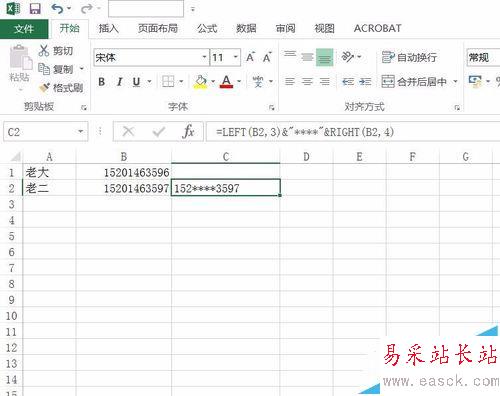This screenshot has width=500, height=396.
Task: Open clipboard group dialog launcher
Action: point(84,107)
